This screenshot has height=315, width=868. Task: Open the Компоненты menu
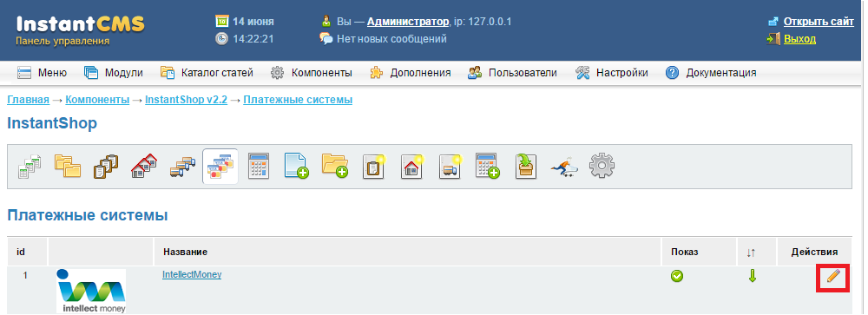(x=311, y=73)
